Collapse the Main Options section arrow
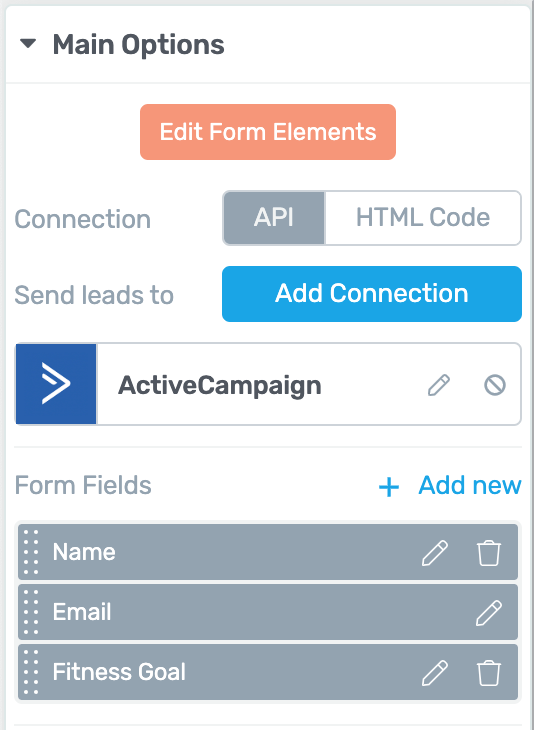 28,44
